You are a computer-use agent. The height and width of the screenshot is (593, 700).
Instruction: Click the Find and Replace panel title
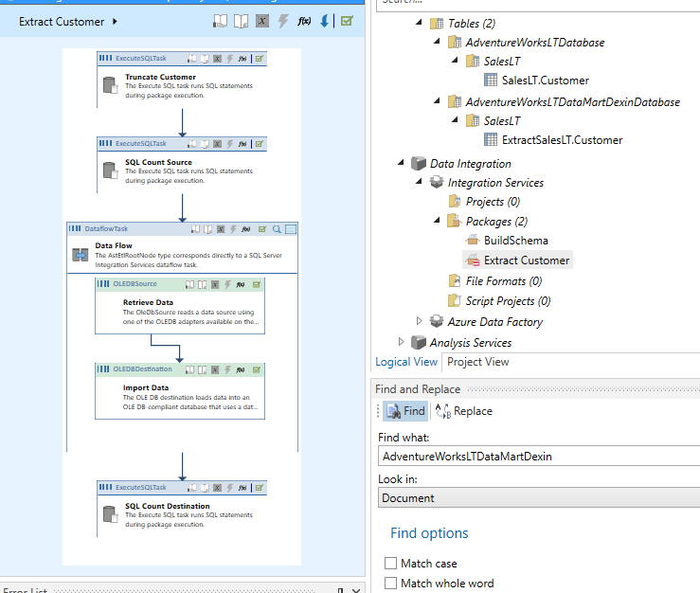click(418, 389)
